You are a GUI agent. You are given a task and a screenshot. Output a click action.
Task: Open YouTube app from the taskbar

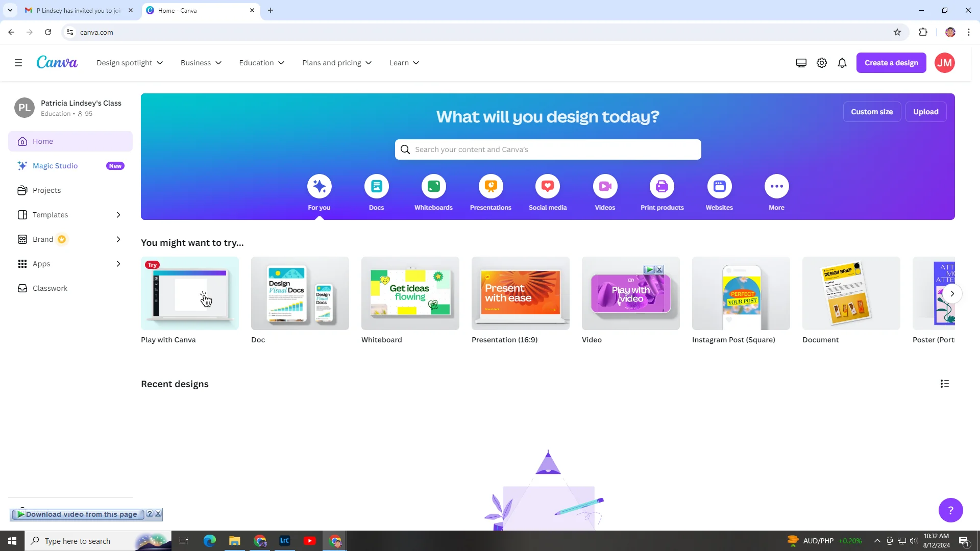click(310, 541)
